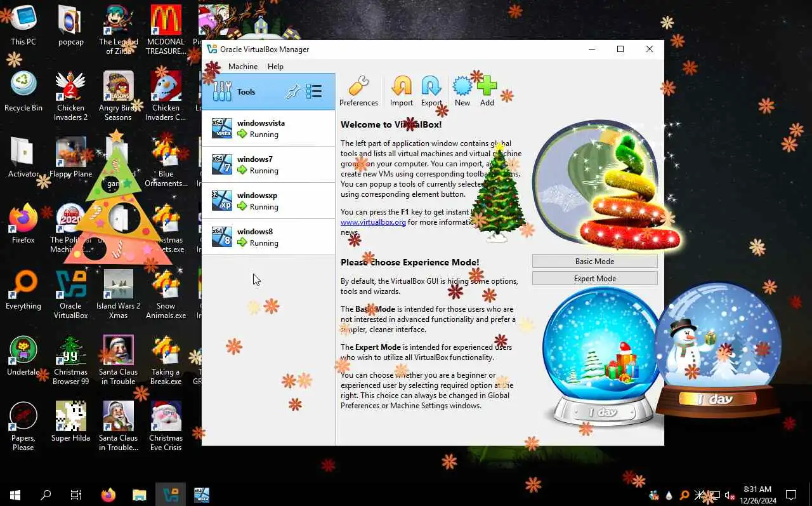
Task: Open the Machine menu
Action: [x=243, y=66]
